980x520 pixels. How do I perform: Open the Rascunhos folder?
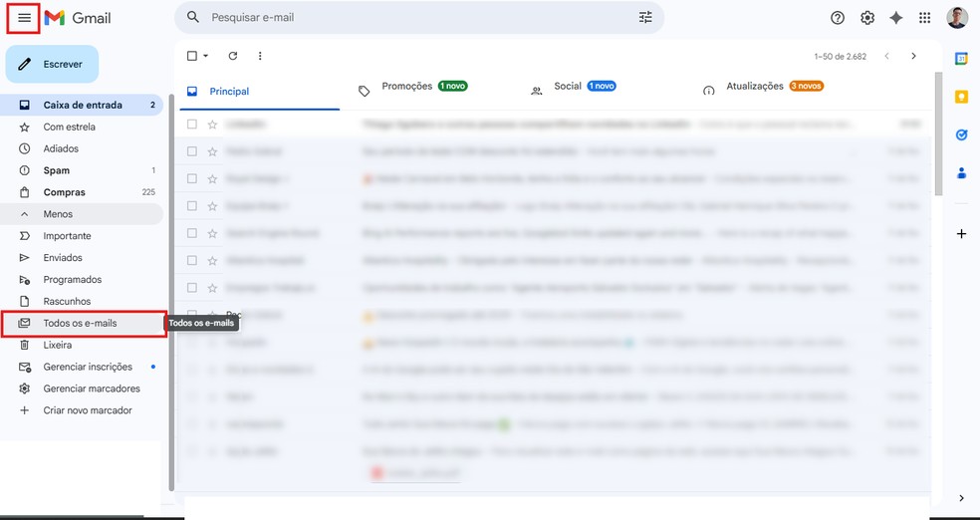tap(82, 301)
